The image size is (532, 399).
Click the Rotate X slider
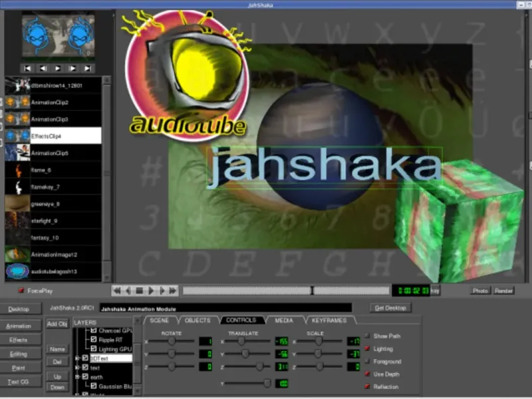(172, 341)
